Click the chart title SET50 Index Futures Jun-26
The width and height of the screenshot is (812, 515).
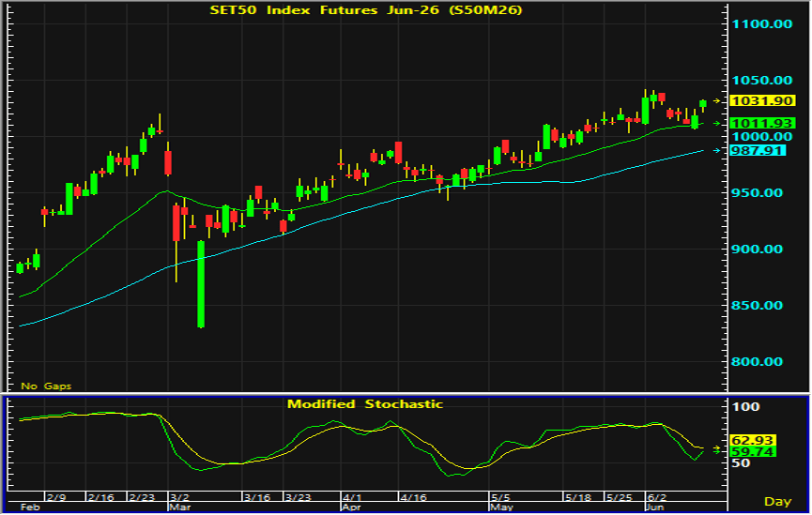(x=366, y=9)
